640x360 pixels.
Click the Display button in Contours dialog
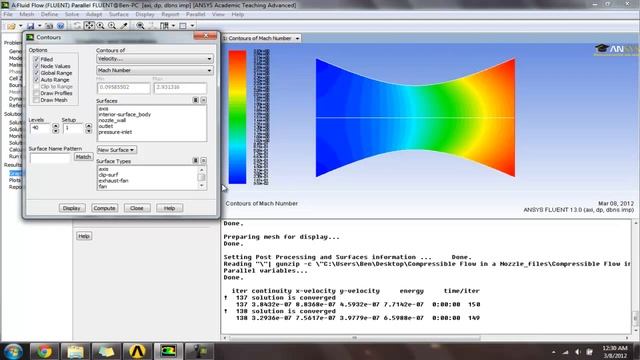71,208
